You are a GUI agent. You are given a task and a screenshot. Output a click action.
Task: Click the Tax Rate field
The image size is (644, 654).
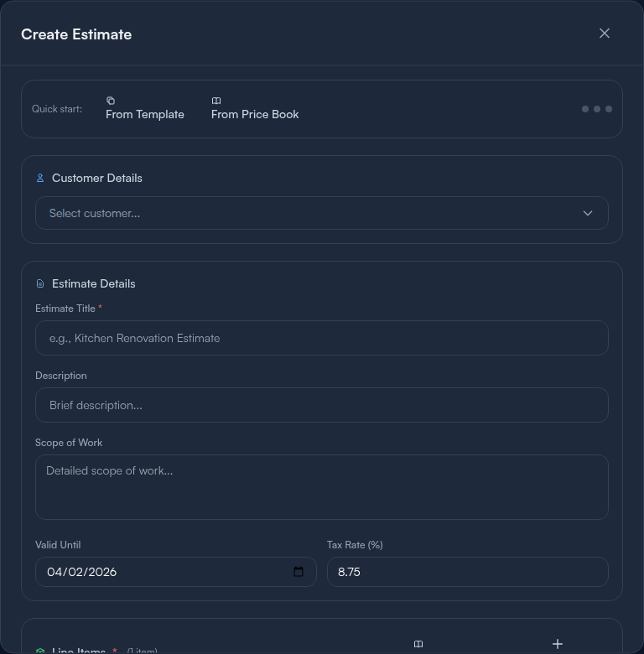coord(467,572)
